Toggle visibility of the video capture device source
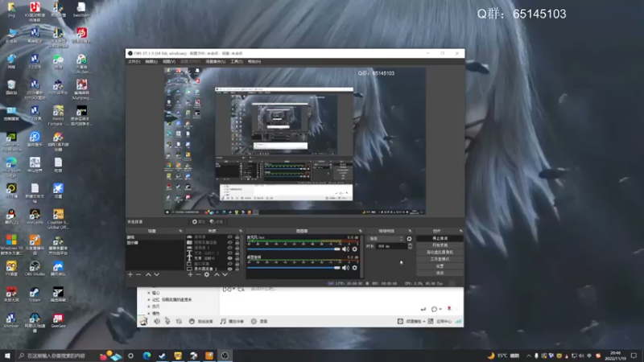Screen dimensions: 644x362 (229, 243)
